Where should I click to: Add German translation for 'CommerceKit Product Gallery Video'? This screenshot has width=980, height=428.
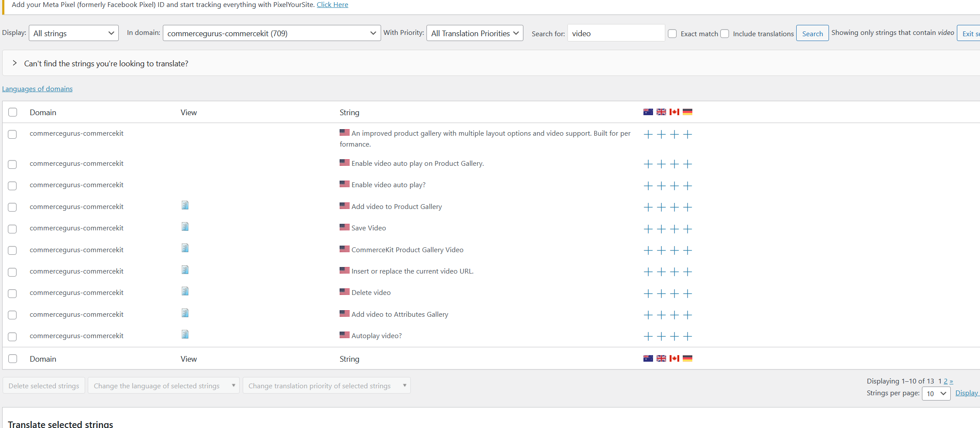tap(688, 250)
